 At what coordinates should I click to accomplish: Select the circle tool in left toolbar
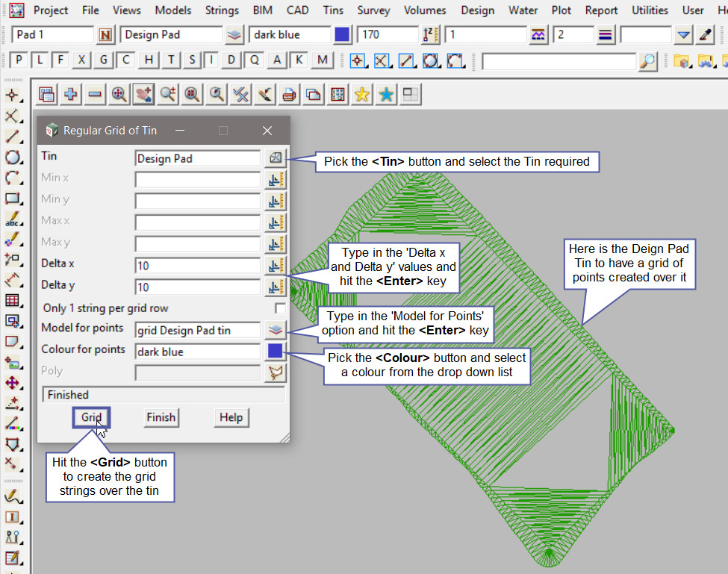pos(12,157)
